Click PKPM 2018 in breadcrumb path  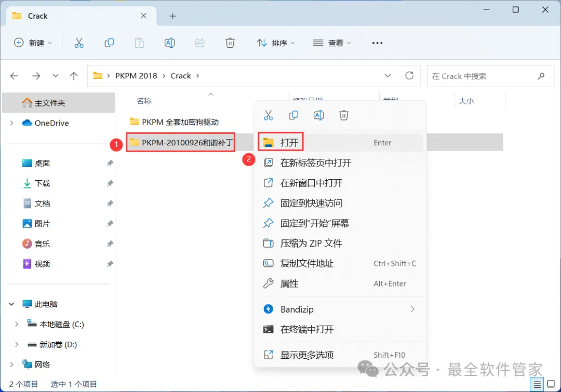136,76
